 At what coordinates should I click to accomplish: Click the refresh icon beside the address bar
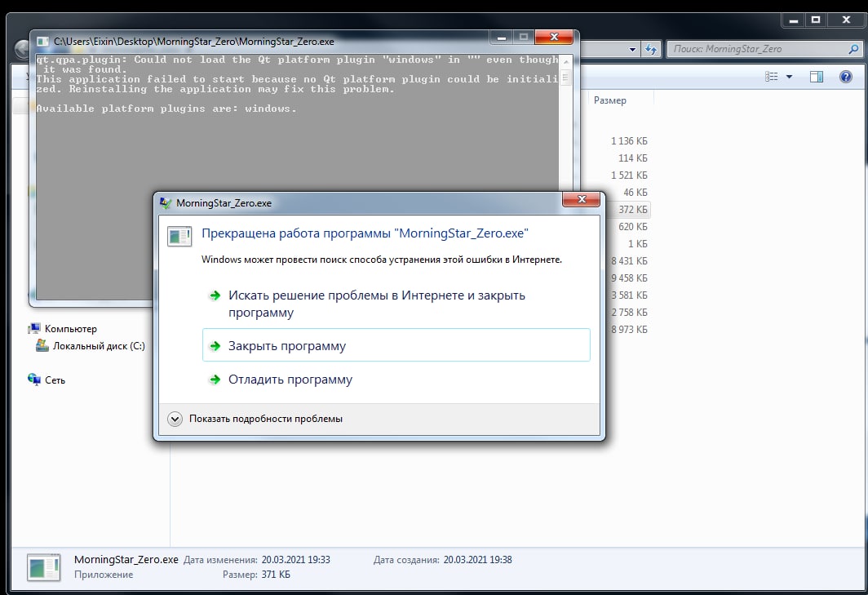point(651,49)
